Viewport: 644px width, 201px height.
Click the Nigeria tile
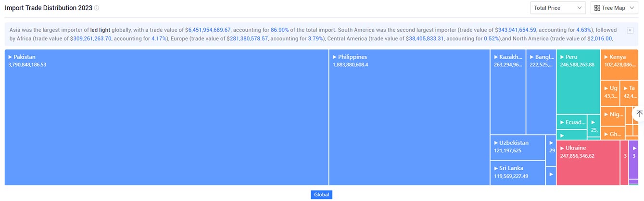(612, 114)
